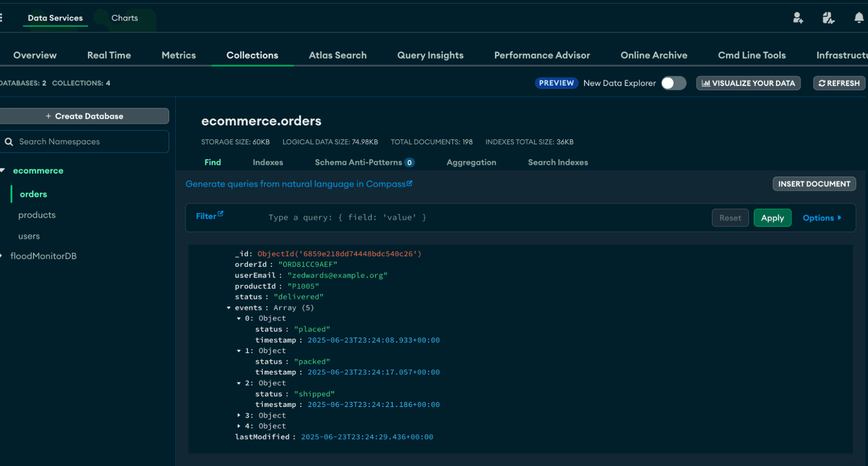Switch to the Charts tab
Image resolution: width=868 pixels, height=466 pixels.
125,18
